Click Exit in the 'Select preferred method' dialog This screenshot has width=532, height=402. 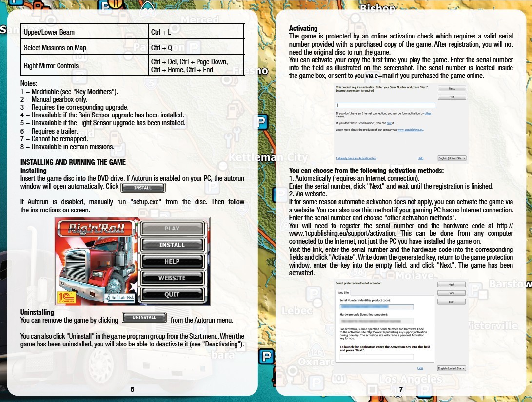451,302
